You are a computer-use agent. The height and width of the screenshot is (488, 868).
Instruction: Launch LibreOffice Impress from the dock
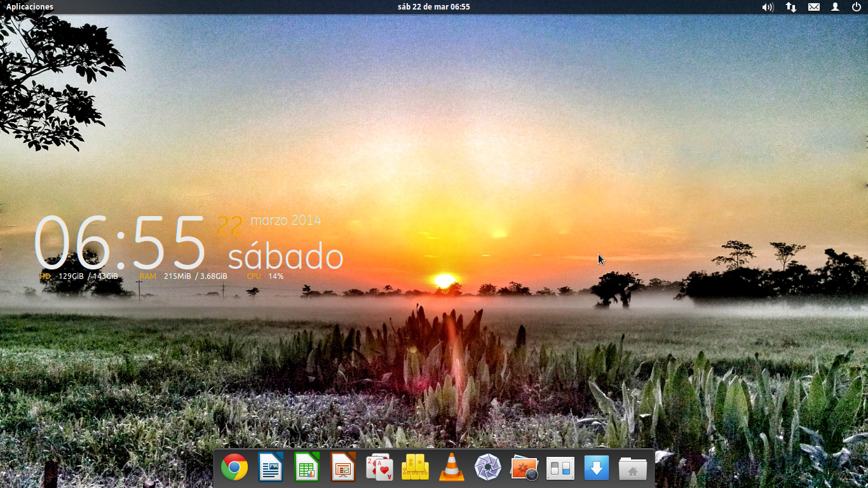pos(343,468)
